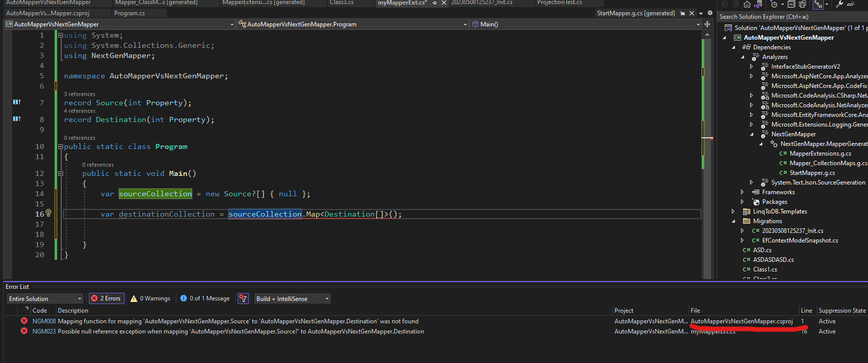Select ASDASDASD.cs in Solution Explorer
868x363 pixels.
pyautogui.click(x=773, y=260)
